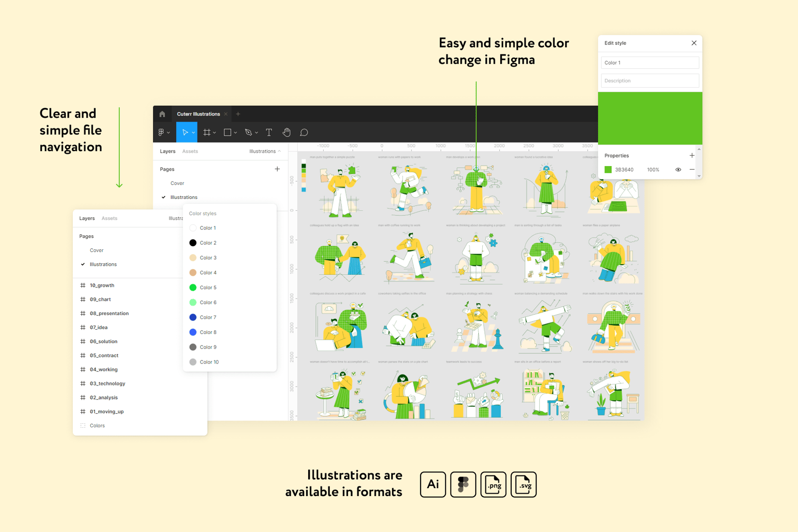Image resolution: width=798 pixels, height=532 pixels.
Task: Open the Cuterr Illustrations file tab
Action: tap(198, 114)
